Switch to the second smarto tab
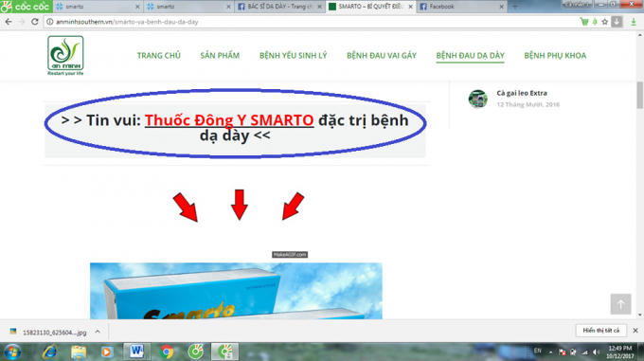Screen dimensions: 644x361 pyautogui.click(x=188, y=7)
